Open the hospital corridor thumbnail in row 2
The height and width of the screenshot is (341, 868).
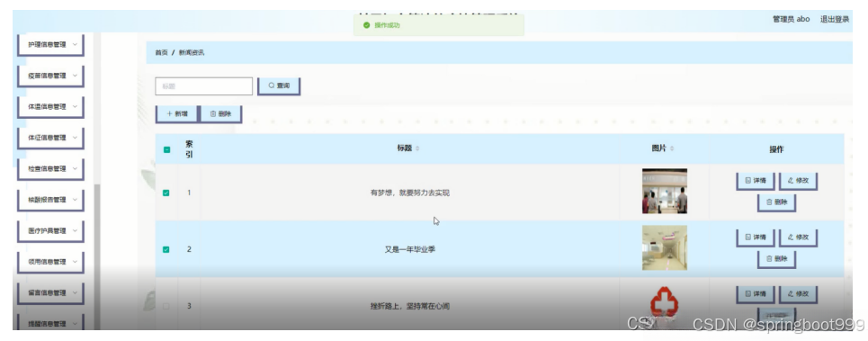click(x=665, y=247)
